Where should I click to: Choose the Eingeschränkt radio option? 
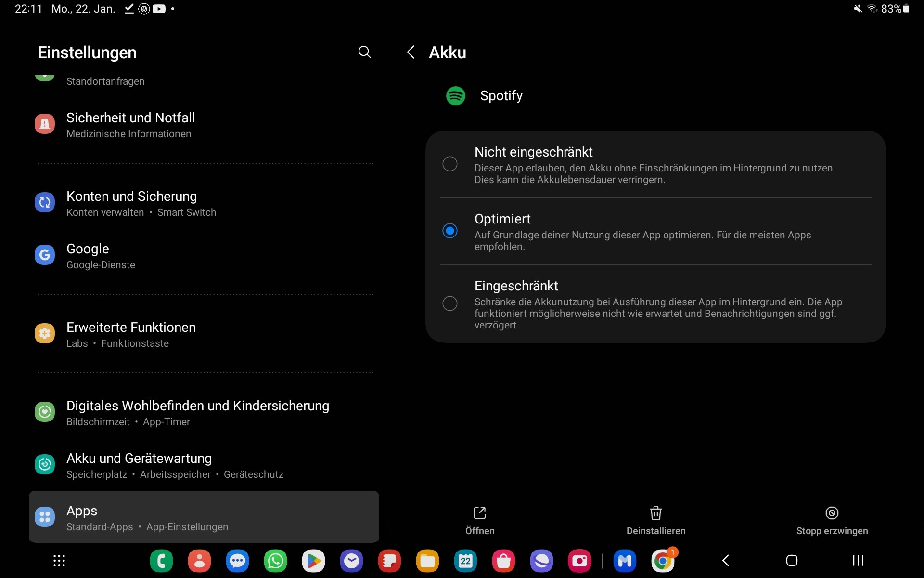(x=450, y=303)
